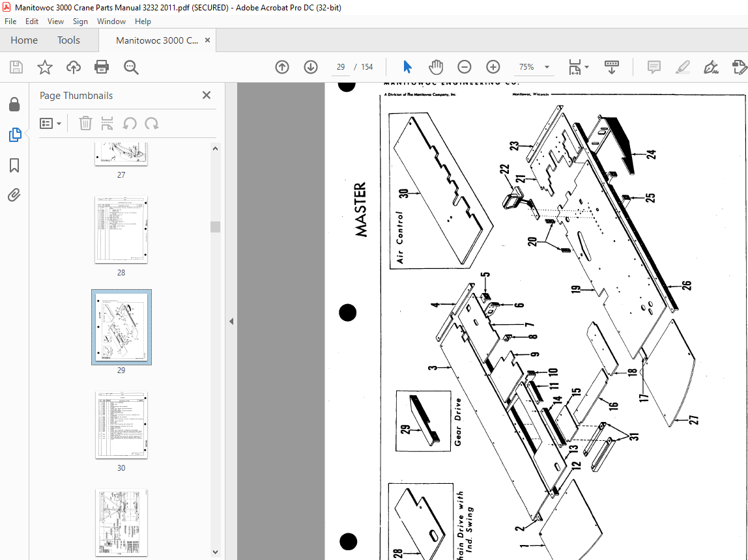Open the edit PDF tool at toolbar edge
The height and width of the screenshot is (560, 748).
point(739,67)
